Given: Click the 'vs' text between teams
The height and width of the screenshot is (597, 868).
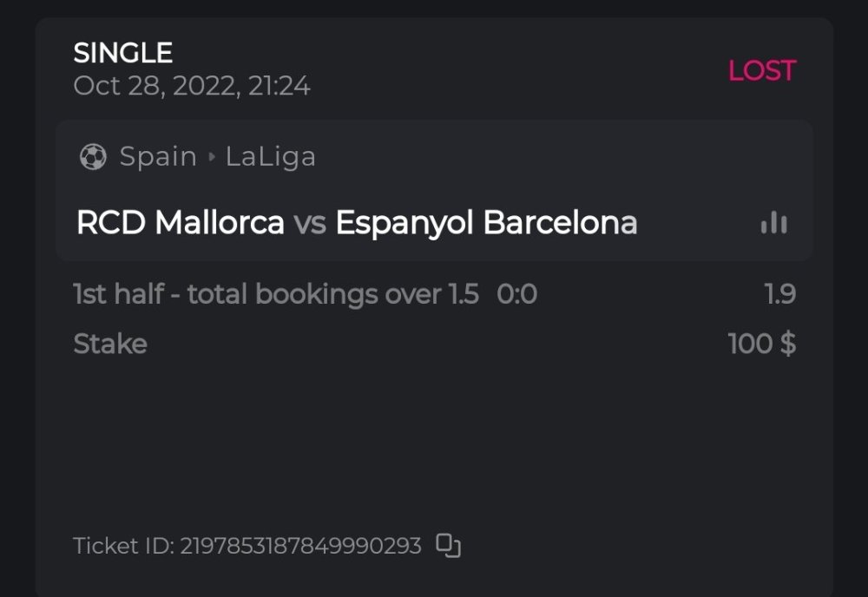Looking at the screenshot, I should click(309, 224).
